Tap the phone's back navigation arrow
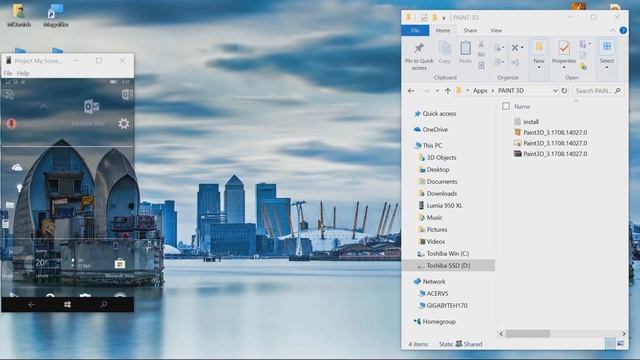Viewport: 640px width, 360px height. [x=31, y=304]
